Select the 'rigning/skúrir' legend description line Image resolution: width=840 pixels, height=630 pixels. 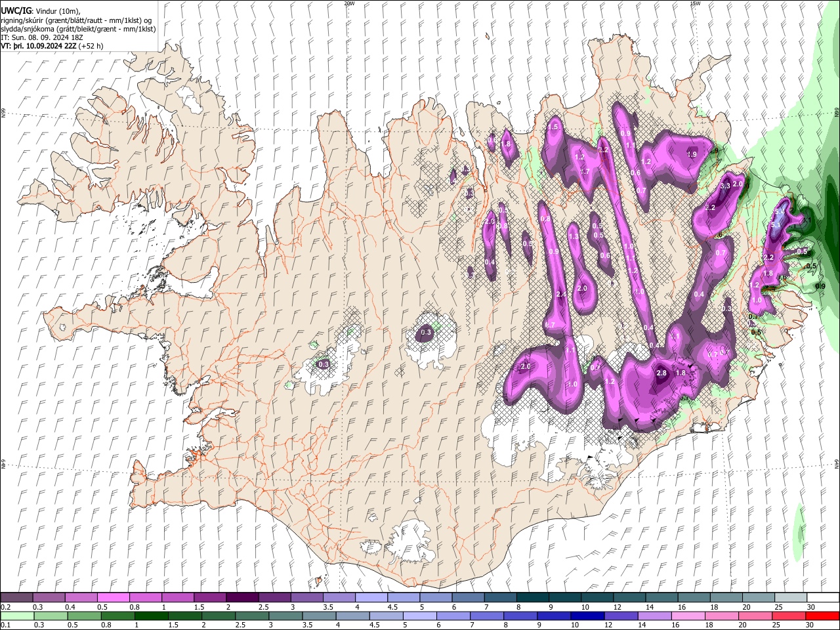76,20
